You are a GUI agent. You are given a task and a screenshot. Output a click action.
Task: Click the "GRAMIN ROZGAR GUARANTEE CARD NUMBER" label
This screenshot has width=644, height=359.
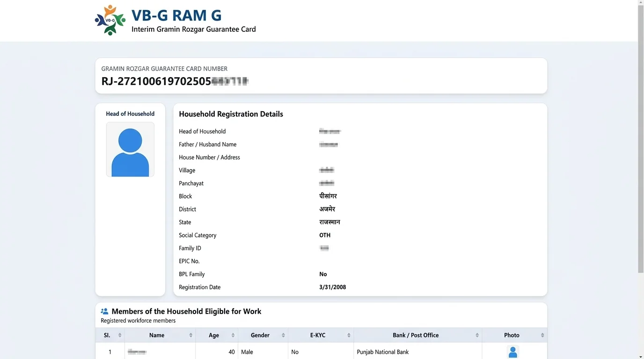click(x=164, y=69)
